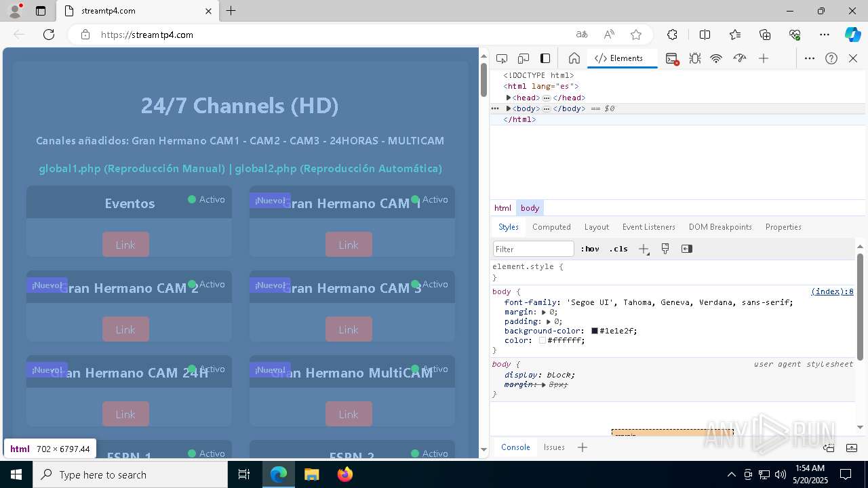868x488 pixels.
Task: Expand the body element node
Action: tap(509, 108)
